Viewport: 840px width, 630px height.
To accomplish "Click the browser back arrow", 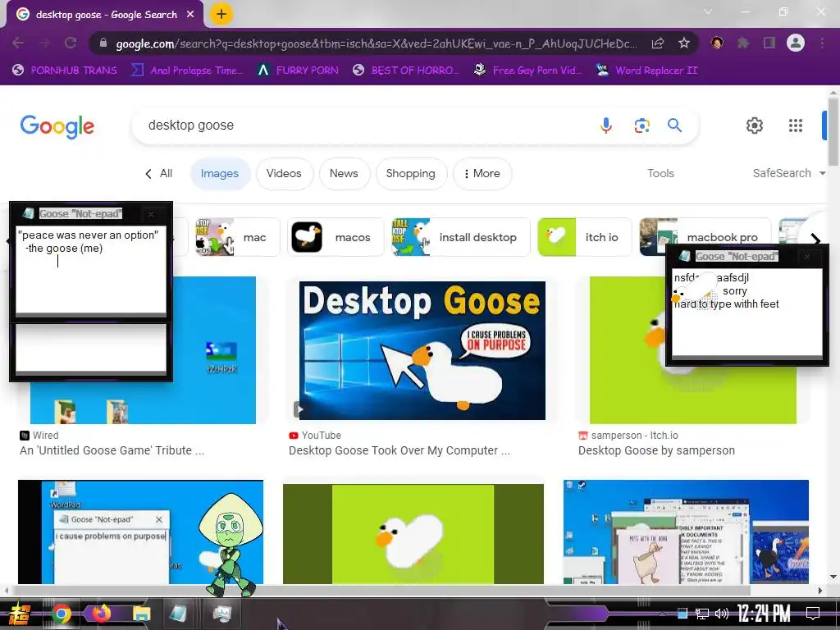I will (18, 43).
